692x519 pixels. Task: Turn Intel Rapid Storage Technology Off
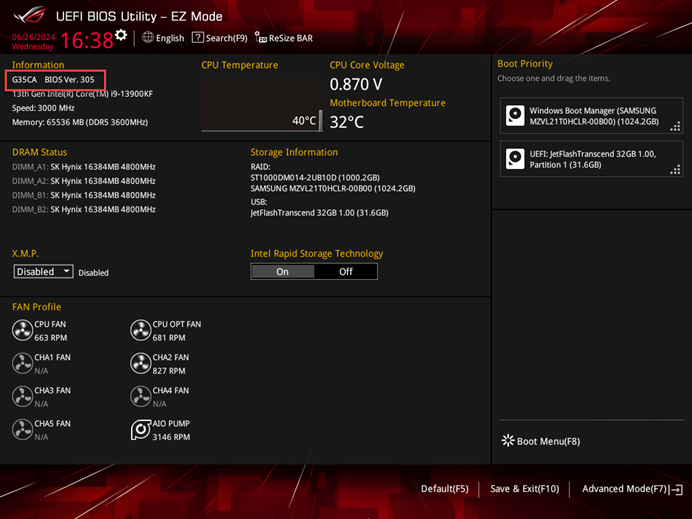pyautogui.click(x=346, y=271)
